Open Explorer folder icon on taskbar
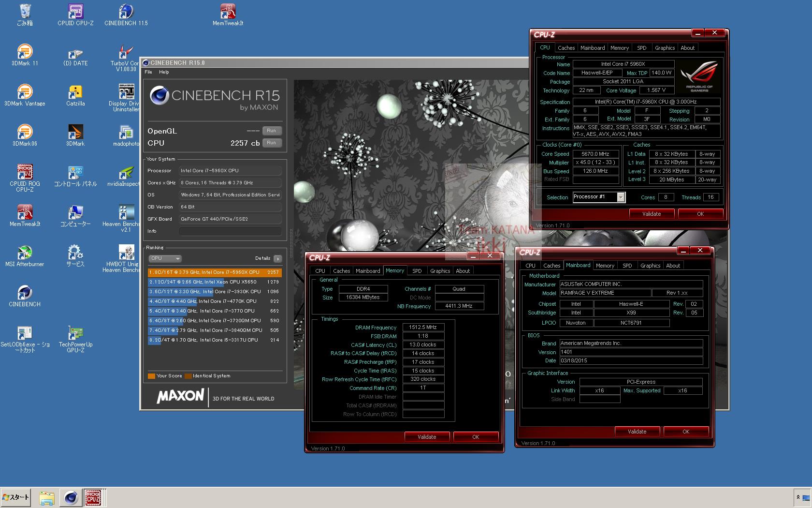 (x=47, y=498)
